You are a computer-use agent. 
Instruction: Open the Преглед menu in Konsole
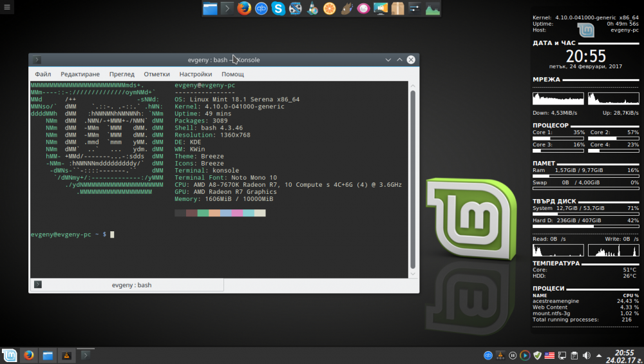122,74
